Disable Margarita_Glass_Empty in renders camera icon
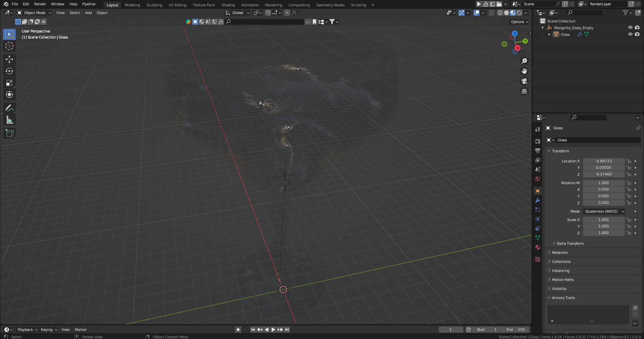This screenshot has height=339, width=644. tap(637, 27)
